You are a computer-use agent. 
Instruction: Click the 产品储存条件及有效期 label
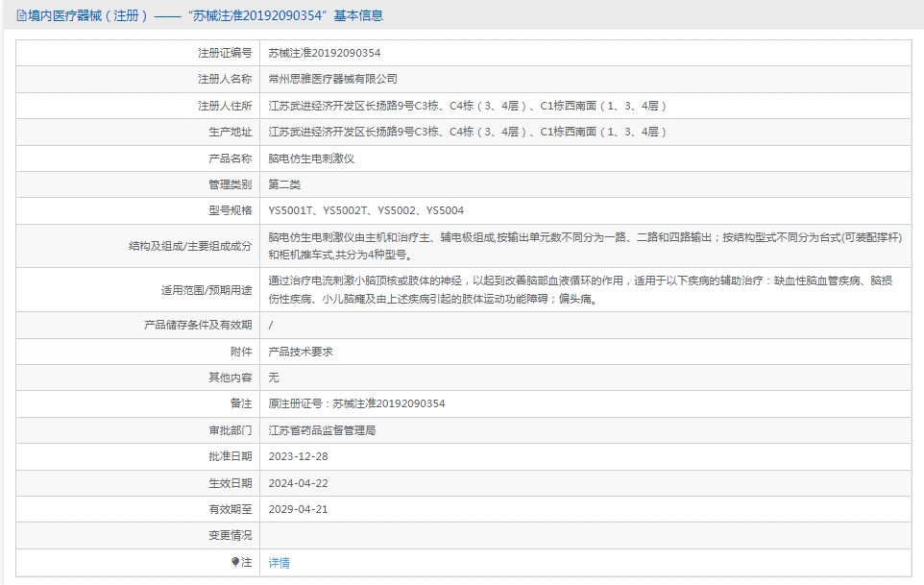tap(198, 325)
